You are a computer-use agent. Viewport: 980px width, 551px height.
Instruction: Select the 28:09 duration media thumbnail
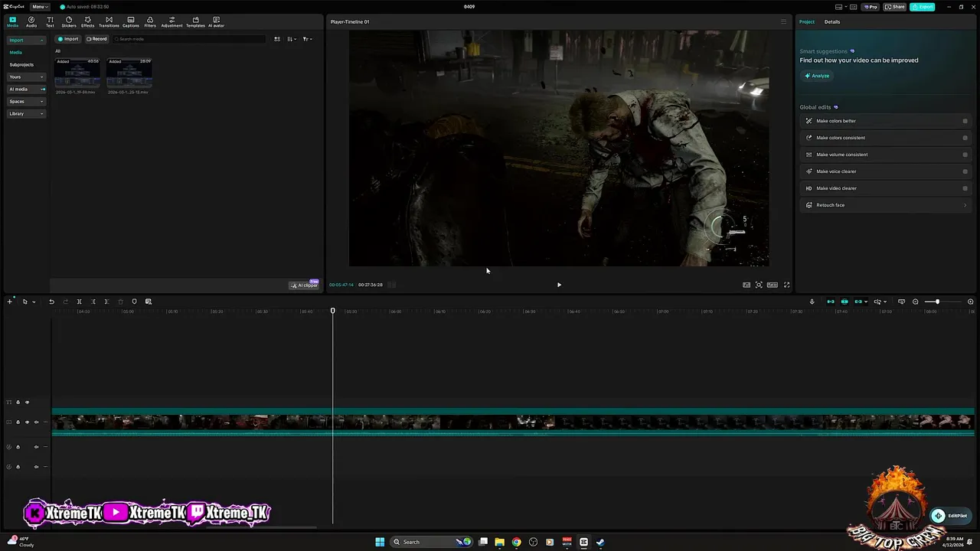(x=129, y=73)
